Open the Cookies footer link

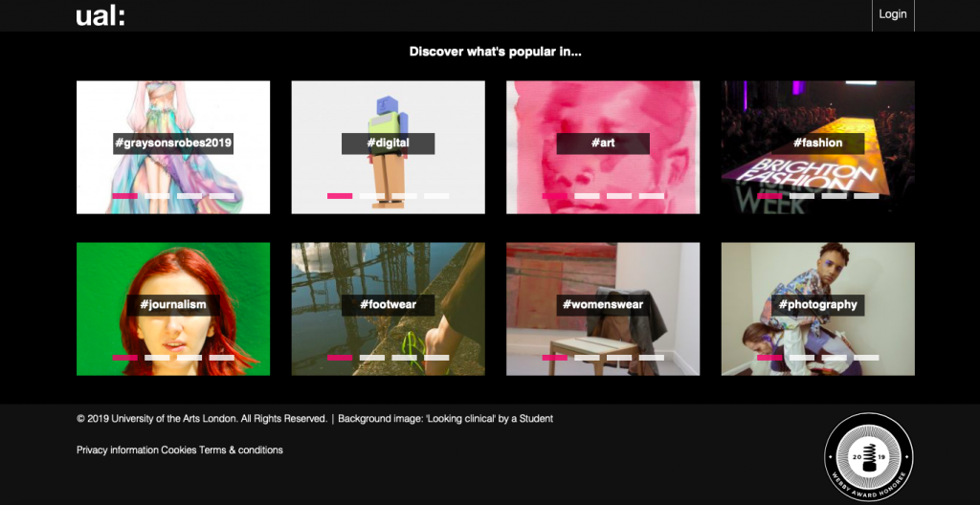[x=179, y=450]
